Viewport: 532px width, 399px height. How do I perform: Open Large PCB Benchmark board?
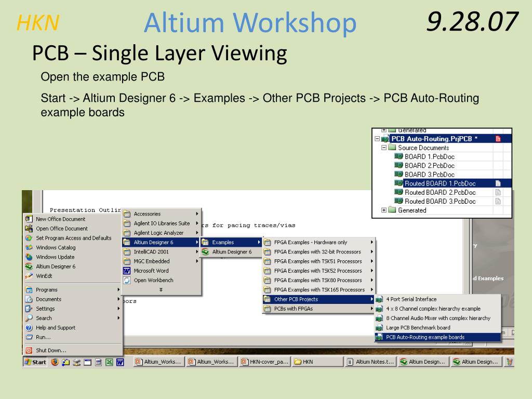click(437, 328)
